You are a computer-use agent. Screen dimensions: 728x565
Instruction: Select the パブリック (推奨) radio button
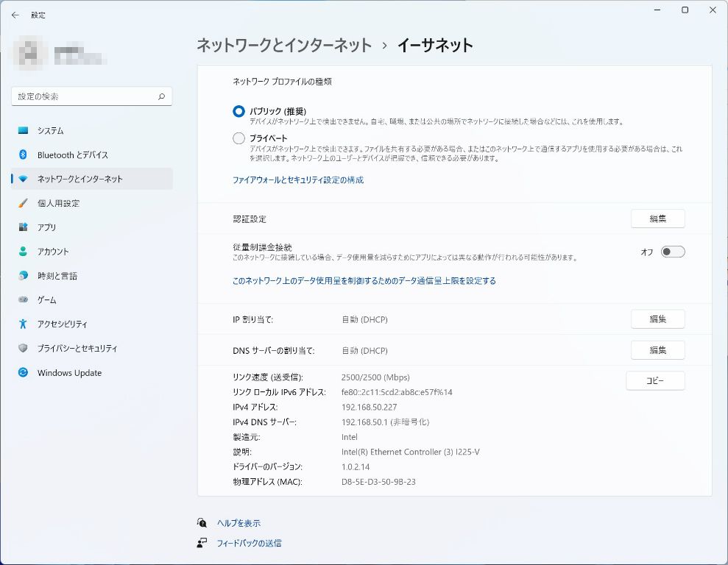(238, 112)
